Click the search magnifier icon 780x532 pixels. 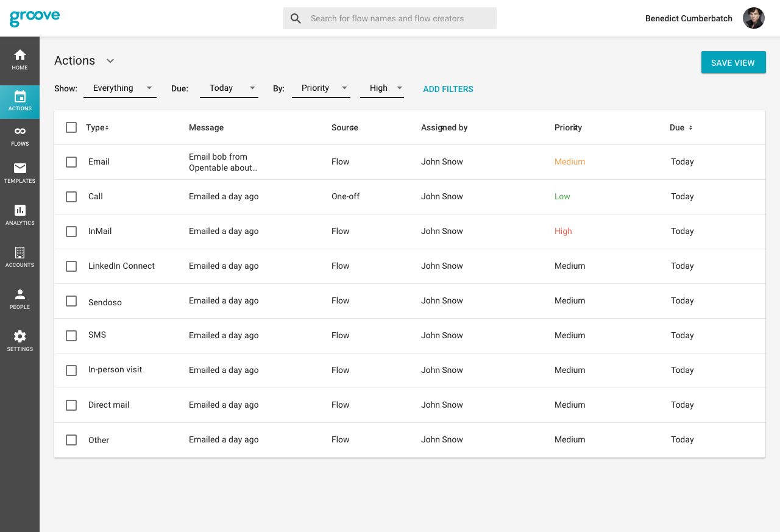pos(296,18)
